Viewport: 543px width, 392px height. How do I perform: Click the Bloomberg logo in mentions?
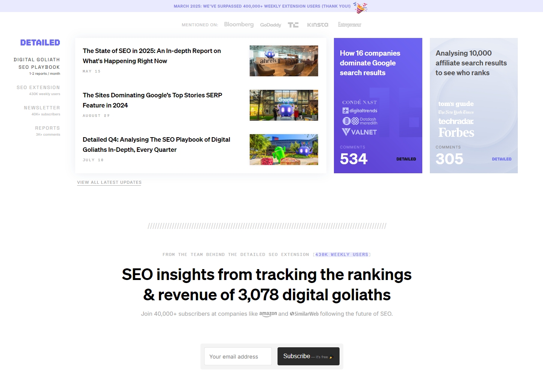click(239, 24)
